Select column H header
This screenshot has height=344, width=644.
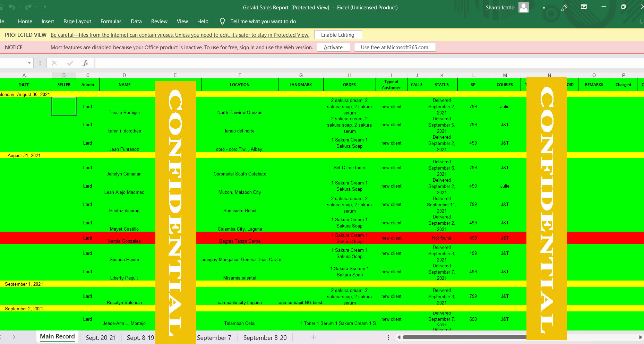click(350, 75)
